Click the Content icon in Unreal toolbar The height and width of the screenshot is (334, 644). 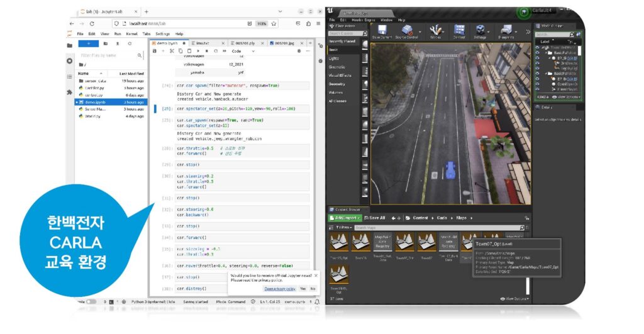tap(458, 31)
